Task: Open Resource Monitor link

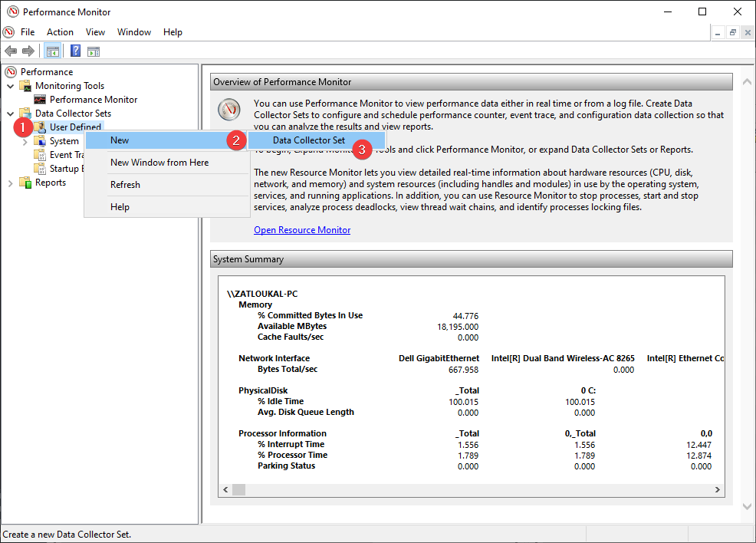Action: [302, 230]
